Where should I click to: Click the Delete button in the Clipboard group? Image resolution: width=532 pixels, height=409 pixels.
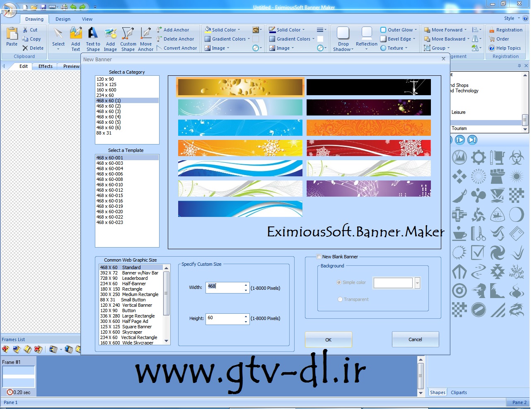[33, 48]
